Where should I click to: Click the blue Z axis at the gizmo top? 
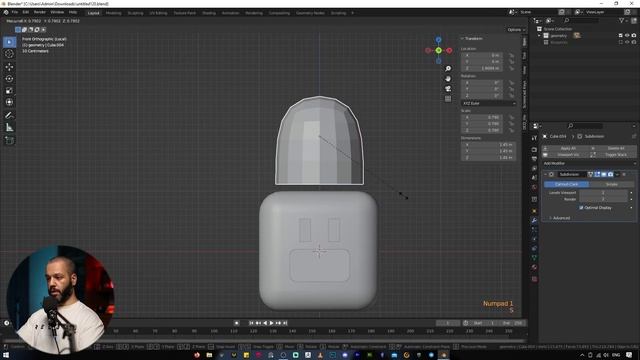pyautogui.click(x=438, y=40)
